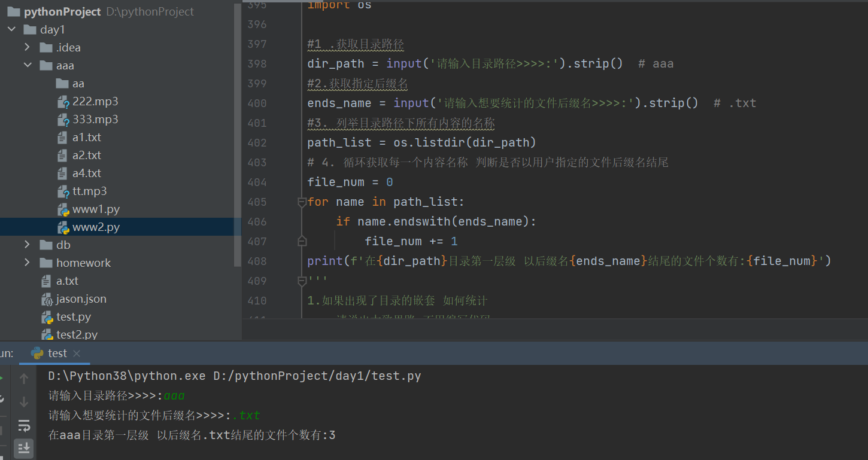This screenshot has width=868, height=460.
Task: Click console prompt '请输入目录路径>>>>:aaa'
Action: (117, 396)
